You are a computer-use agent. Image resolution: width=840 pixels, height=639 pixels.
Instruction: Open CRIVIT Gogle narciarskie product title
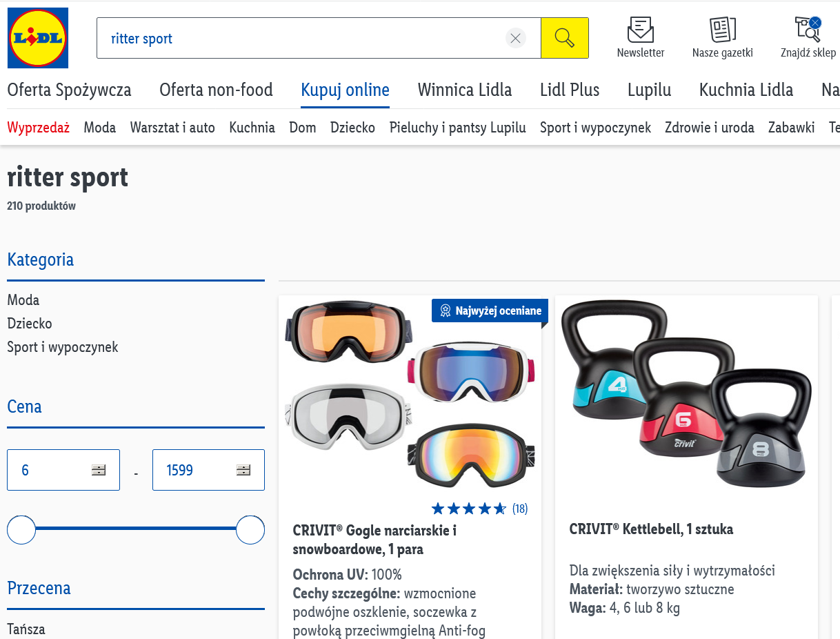coord(374,540)
